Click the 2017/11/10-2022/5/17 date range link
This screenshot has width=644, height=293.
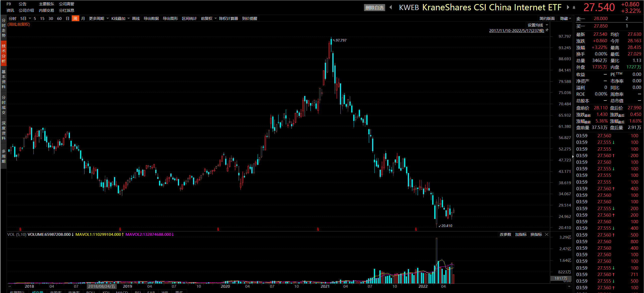pyautogui.click(x=516, y=30)
